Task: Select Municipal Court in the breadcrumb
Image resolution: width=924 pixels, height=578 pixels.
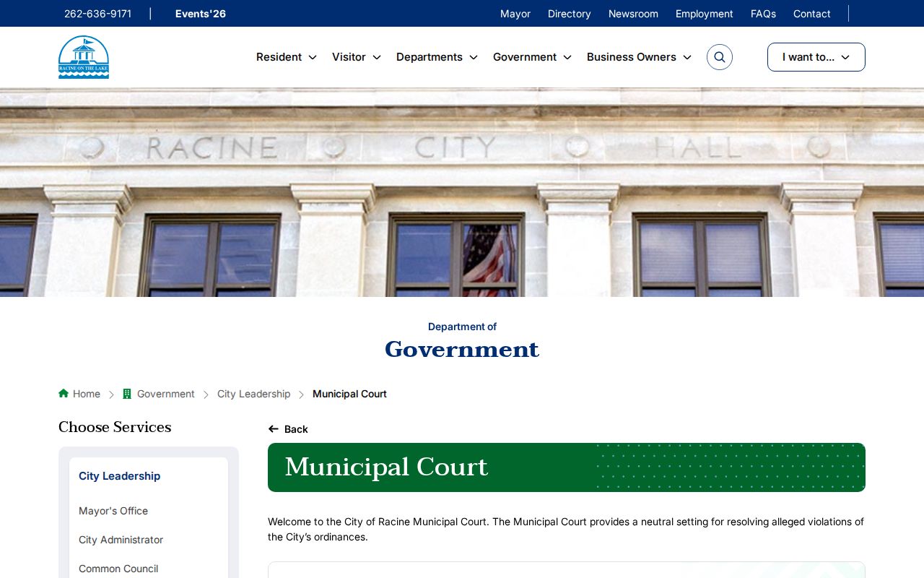Action: tap(349, 394)
